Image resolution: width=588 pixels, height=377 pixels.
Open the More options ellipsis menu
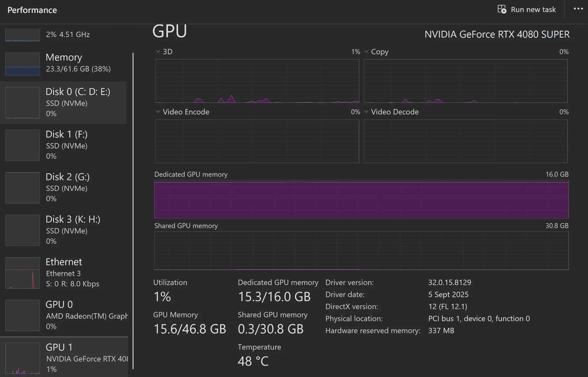(579, 9)
